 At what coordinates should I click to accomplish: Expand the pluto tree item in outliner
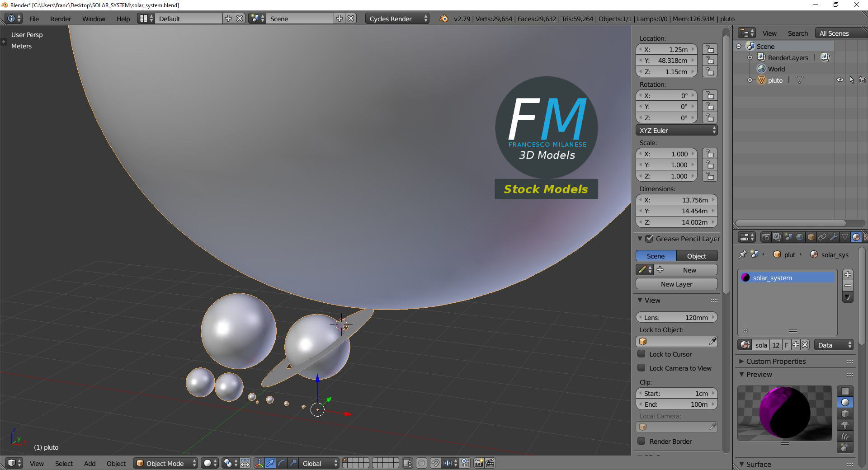pyautogui.click(x=750, y=80)
